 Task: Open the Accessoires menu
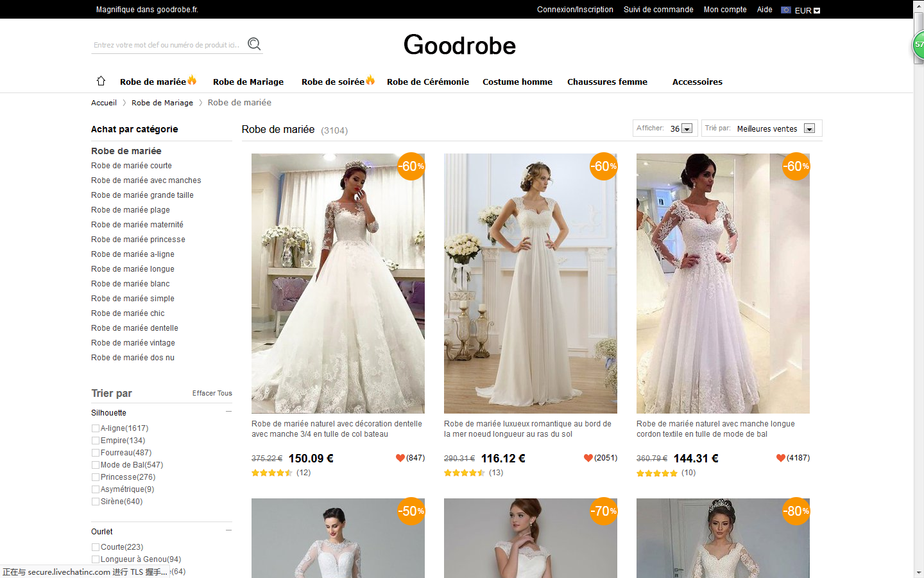(697, 82)
